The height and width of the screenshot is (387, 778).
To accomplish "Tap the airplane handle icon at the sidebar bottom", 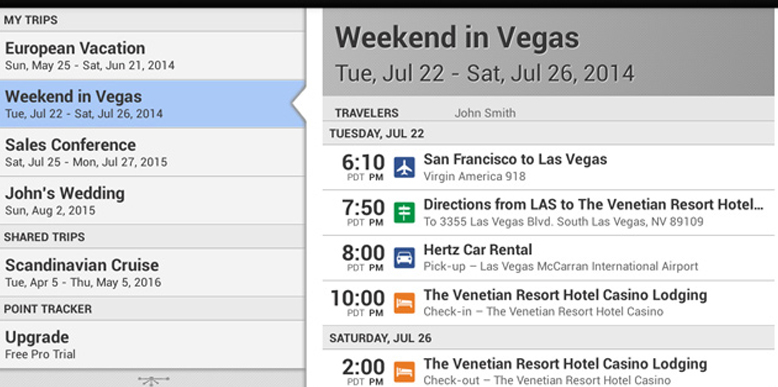I will click(153, 381).
